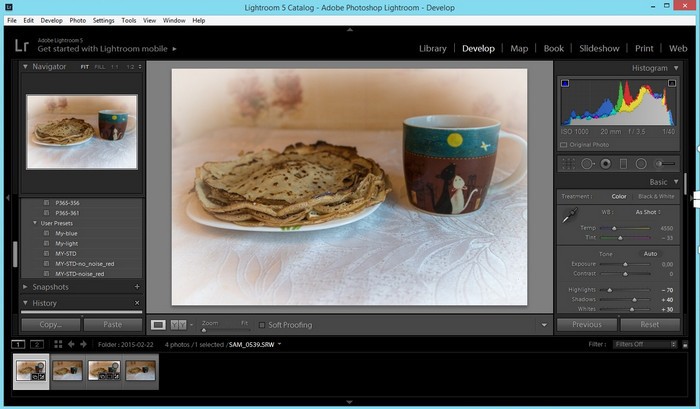Click second window display button 2
The width and height of the screenshot is (700, 409).
37,344
